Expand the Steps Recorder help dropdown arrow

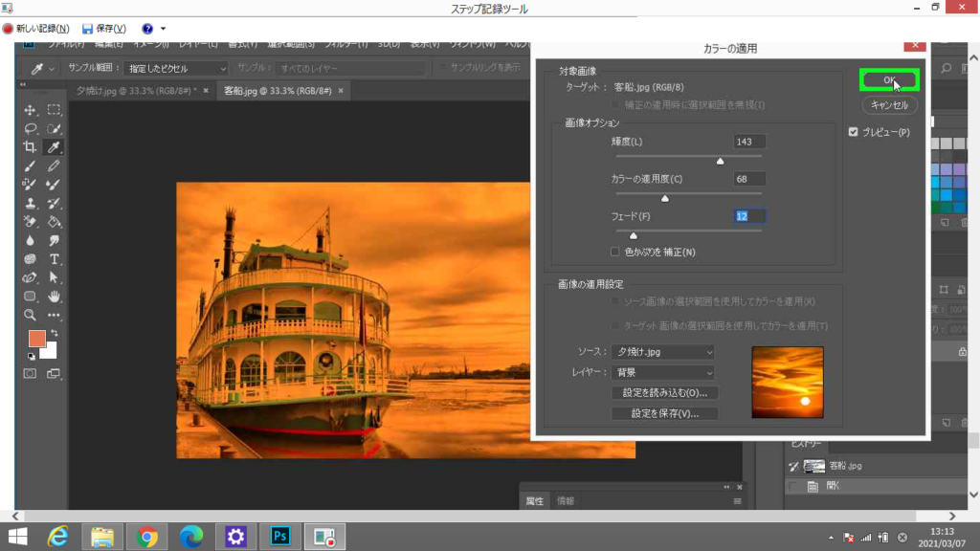(x=163, y=29)
